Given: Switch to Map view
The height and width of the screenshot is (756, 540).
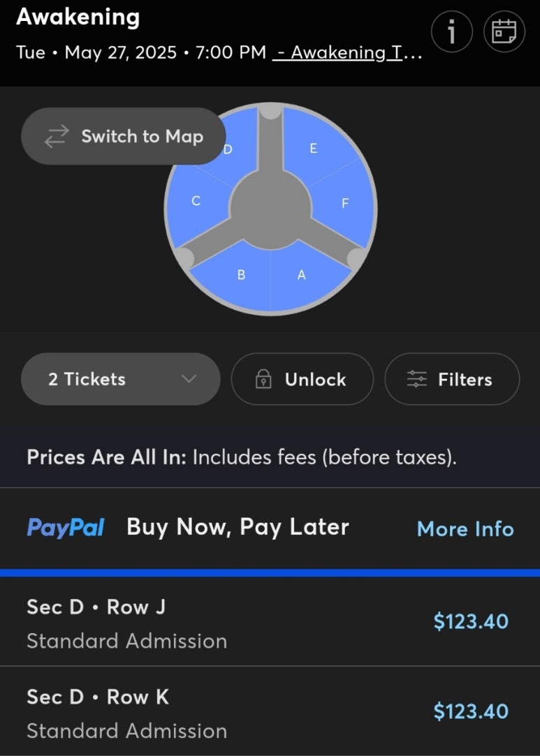Looking at the screenshot, I should tap(124, 136).
